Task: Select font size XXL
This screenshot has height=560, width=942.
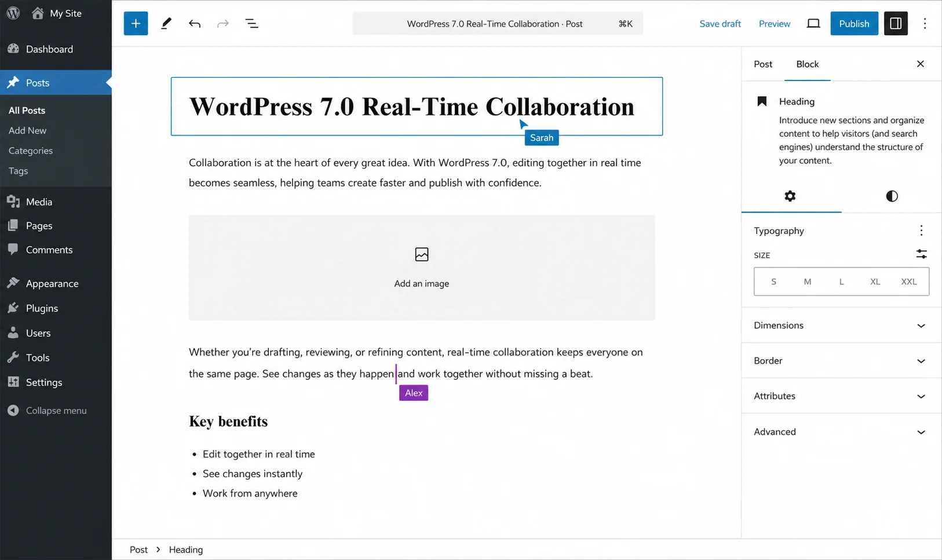Action: pyautogui.click(x=909, y=281)
